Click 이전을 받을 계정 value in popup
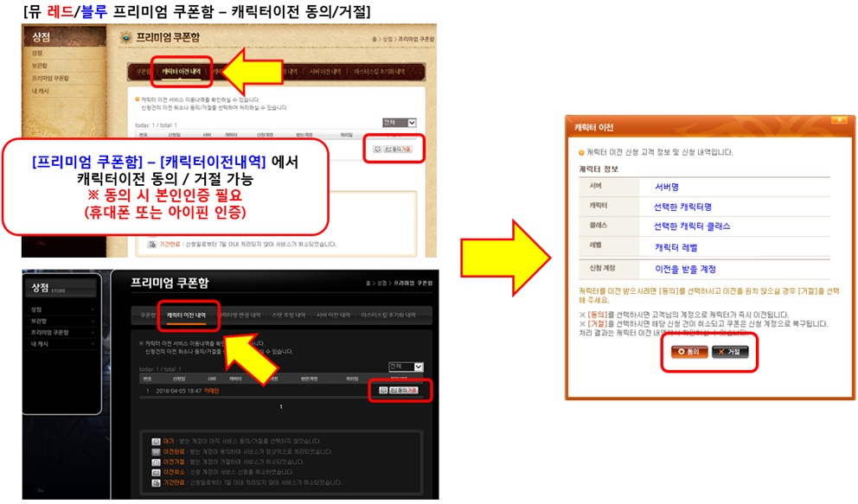 point(686,269)
